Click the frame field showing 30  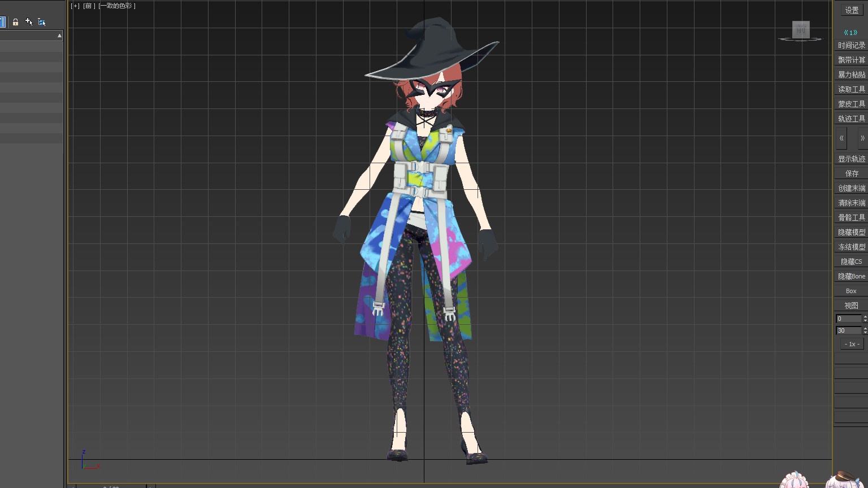pos(848,330)
